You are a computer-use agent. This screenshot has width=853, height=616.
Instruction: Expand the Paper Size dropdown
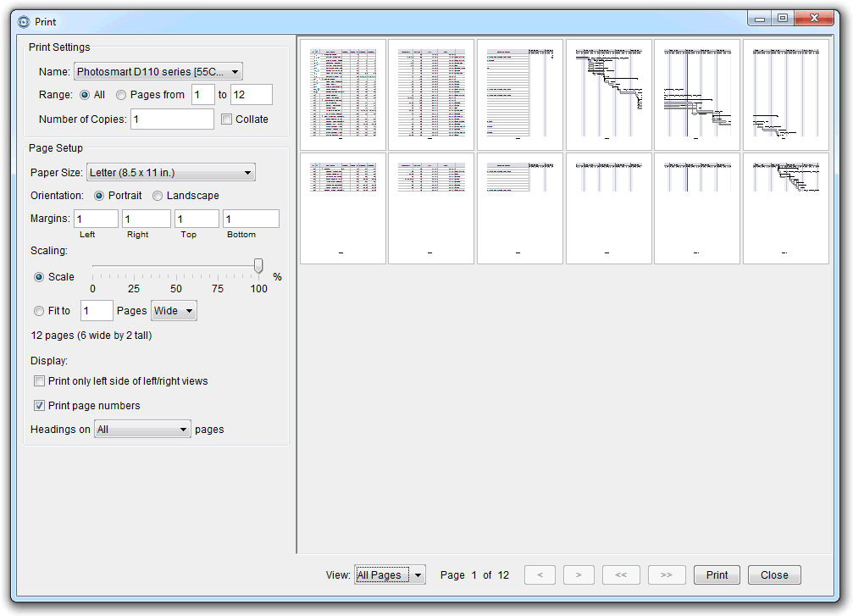click(170, 173)
